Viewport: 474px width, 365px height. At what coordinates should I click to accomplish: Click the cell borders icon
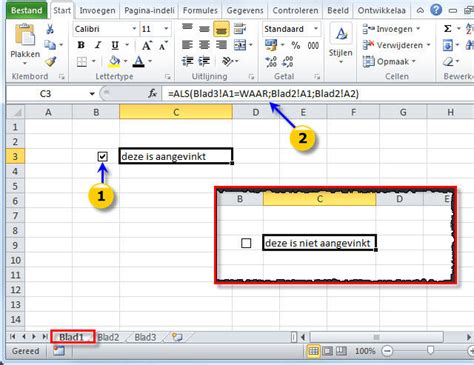pyautogui.click(x=82, y=62)
